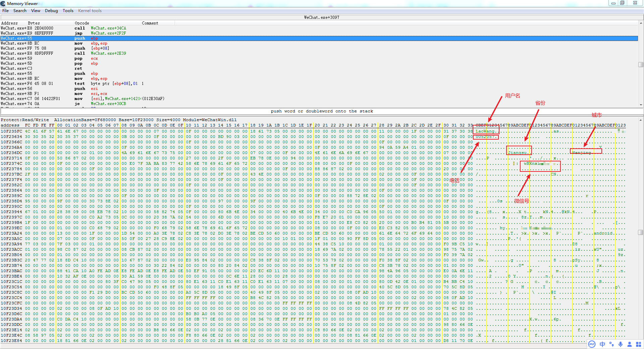Image resolution: width=644 pixels, height=349 pixels.
Task: Click the 'Nanjing' string in ASCII column
Action: tap(581, 153)
